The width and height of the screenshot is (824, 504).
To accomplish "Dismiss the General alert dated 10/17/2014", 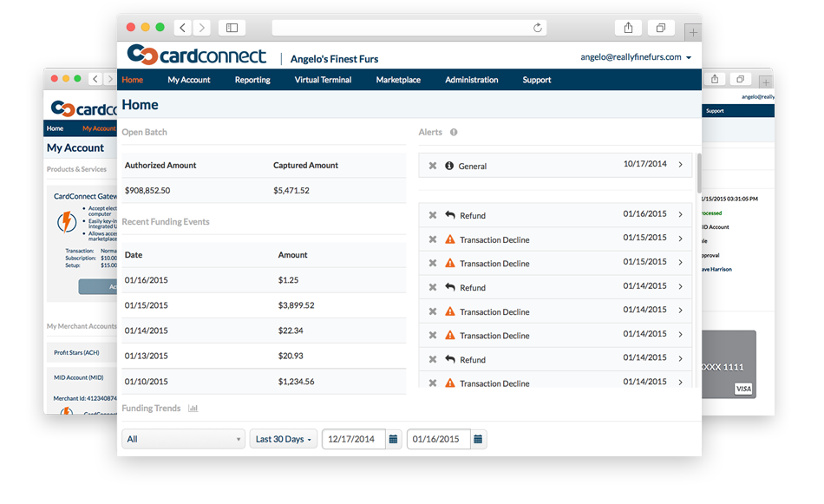I will click(433, 166).
